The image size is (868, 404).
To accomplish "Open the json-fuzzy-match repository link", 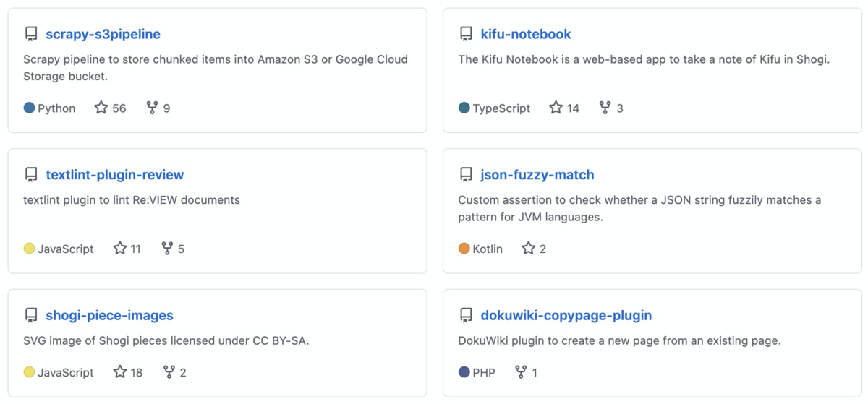I will (537, 174).
